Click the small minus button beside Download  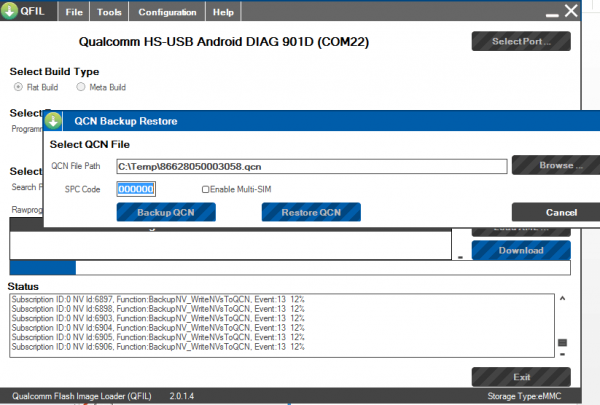(460, 257)
